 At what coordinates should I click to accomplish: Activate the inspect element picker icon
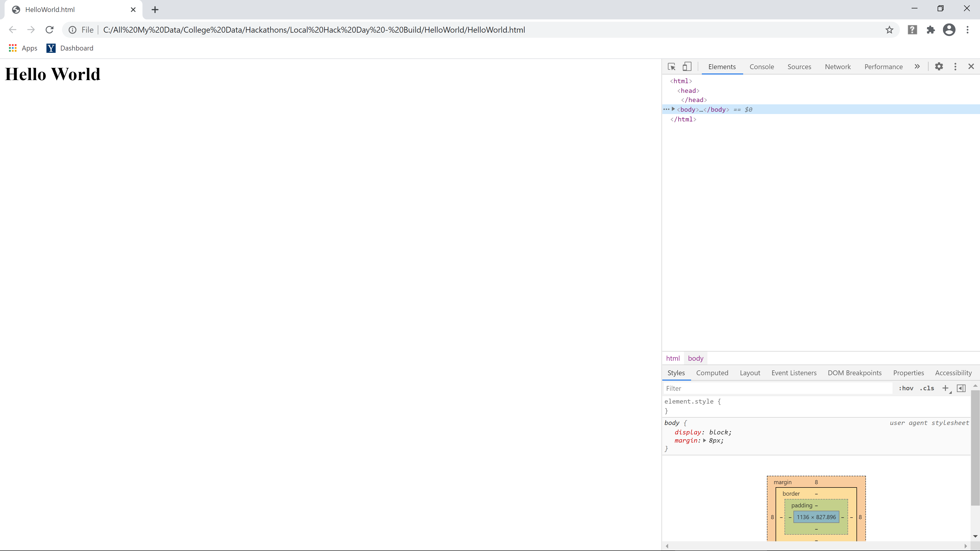tap(671, 67)
